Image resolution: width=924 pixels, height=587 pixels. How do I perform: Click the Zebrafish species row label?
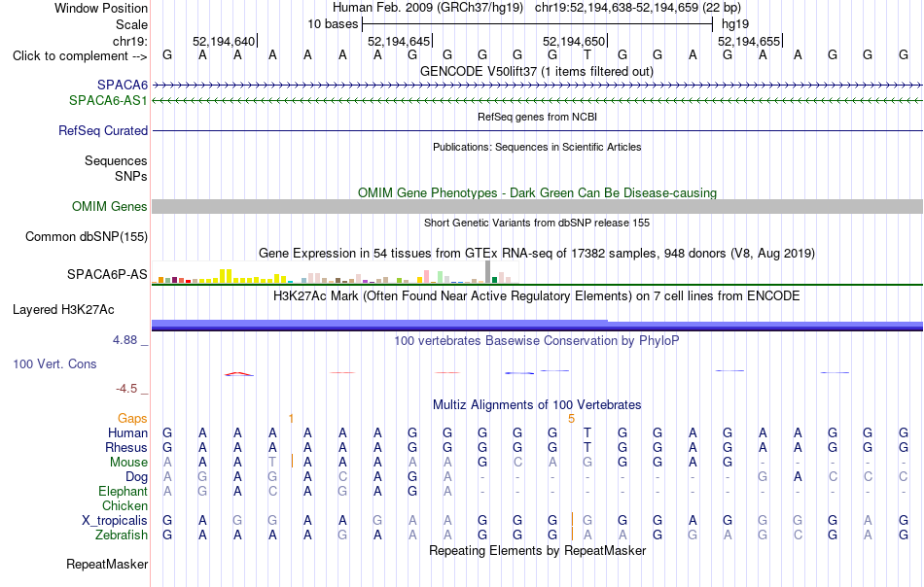pyautogui.click(x=122, y=535)
